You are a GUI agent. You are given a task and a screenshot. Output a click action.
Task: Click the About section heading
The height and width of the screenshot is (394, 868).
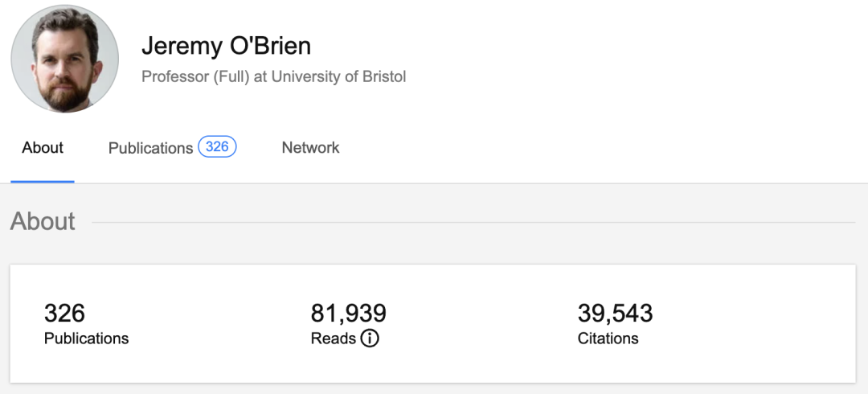click(x=43, y=221)
